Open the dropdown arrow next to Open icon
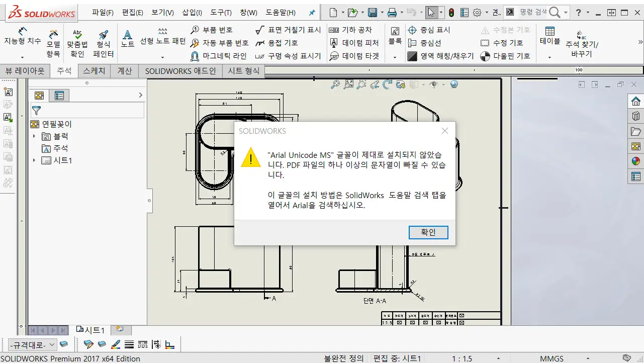 click(x=362, y=13)
